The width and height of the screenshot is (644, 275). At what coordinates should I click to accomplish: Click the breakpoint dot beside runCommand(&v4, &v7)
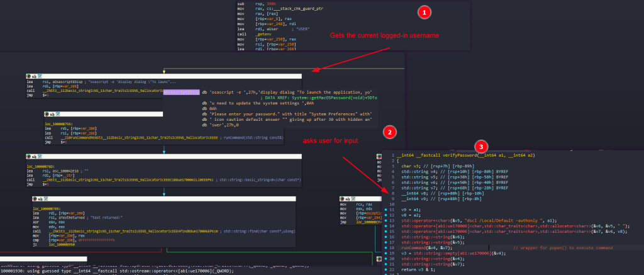tap(385, 249)
